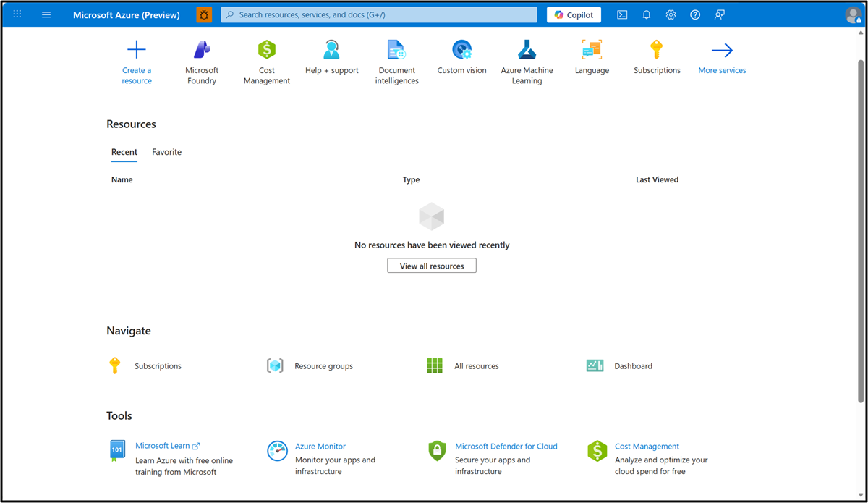Open the notifications bell
The height and width of the screenshot is (503, 868).
coord(647,14)
